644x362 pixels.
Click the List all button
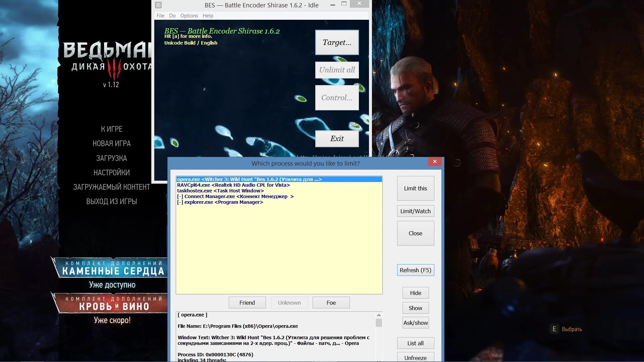coord(415,343)
